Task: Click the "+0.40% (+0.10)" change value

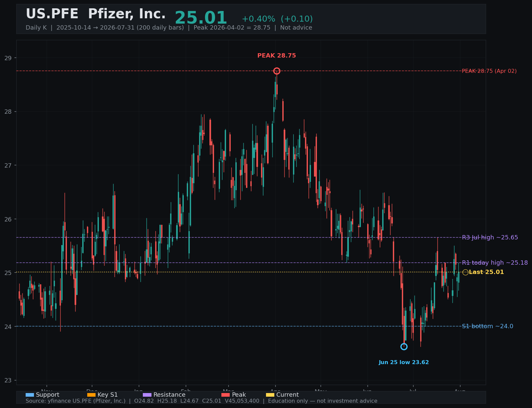Action: [277, 19]
